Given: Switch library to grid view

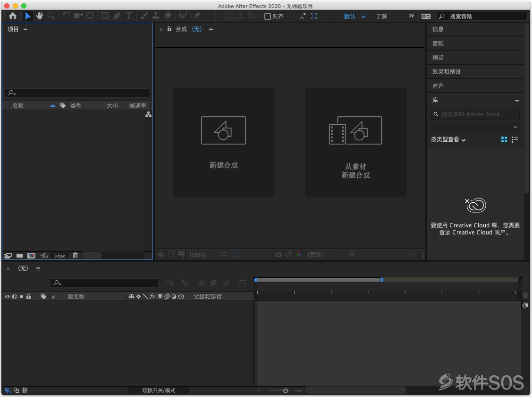Looking at the screenshot, I should (504, 139).
